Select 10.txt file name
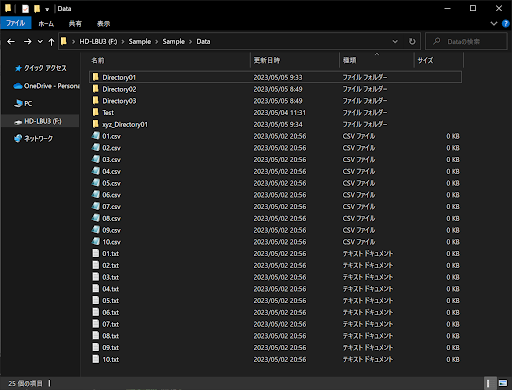The width and height of the screenshot is (512, 390). (x=111, y=359)
